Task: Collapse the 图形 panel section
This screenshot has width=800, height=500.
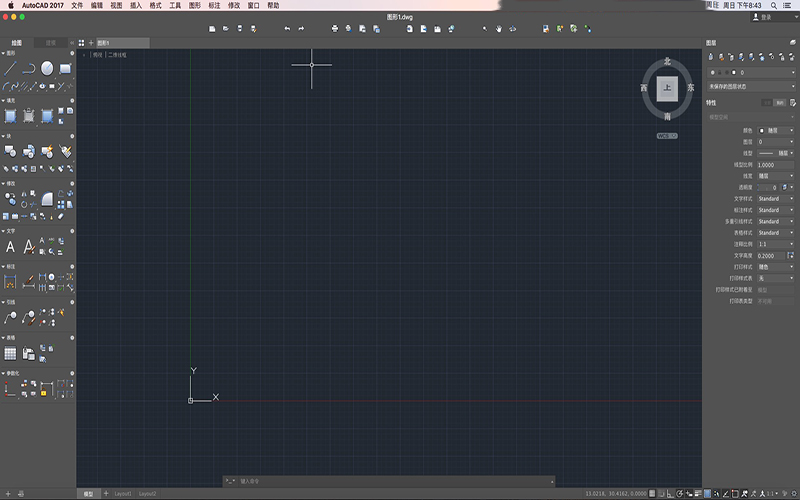Action: tap(4, 53)
